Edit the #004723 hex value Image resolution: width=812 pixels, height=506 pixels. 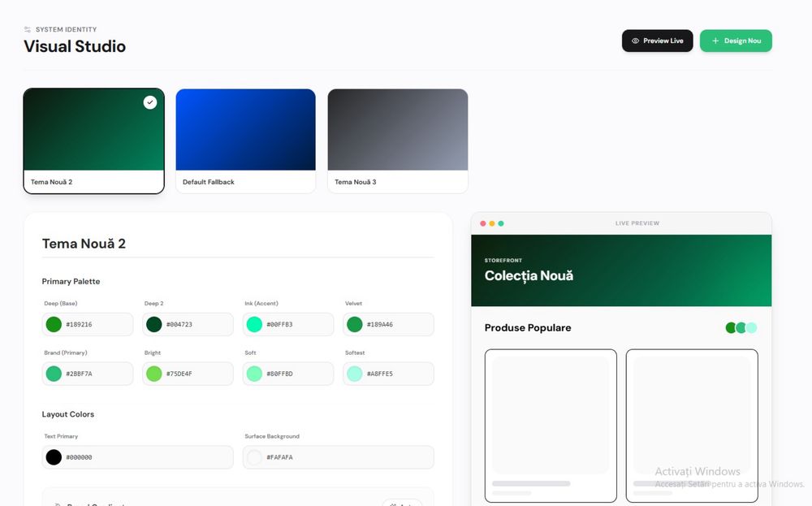pyautogui.click(x=179, y=325)
